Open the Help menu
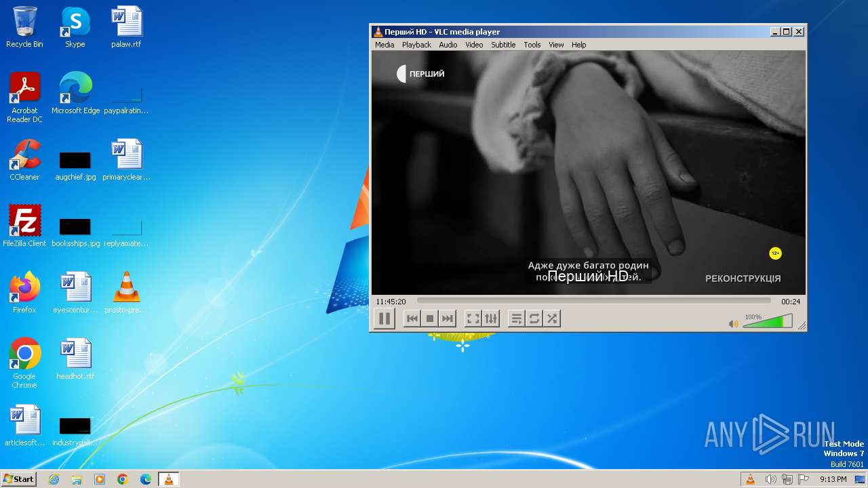The height and width of the screenshot is (488, 868). [578, 45]
